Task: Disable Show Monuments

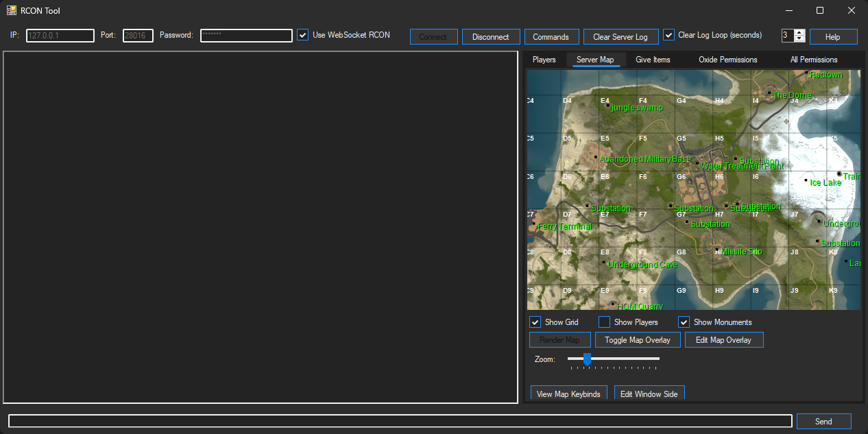Action: (684, 322)
